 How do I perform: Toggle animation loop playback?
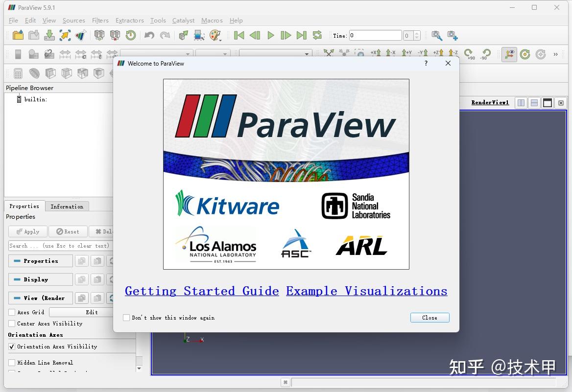(x=317, y=35)
